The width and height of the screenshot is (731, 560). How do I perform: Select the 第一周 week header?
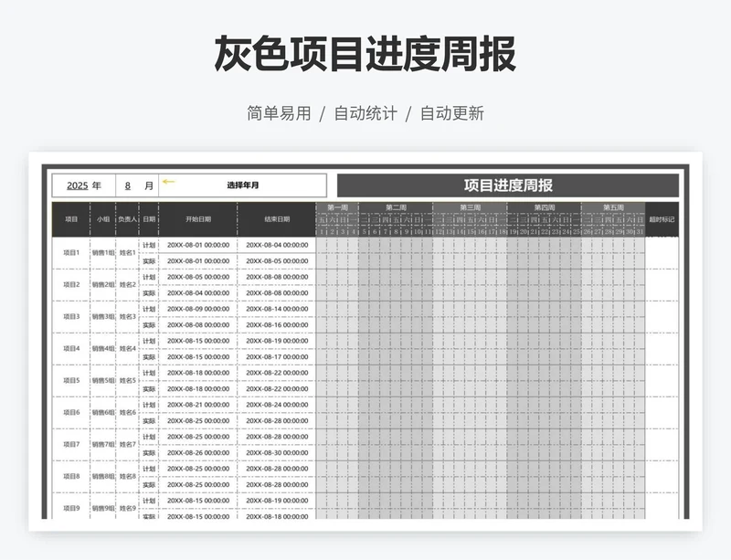pos(337,207)
